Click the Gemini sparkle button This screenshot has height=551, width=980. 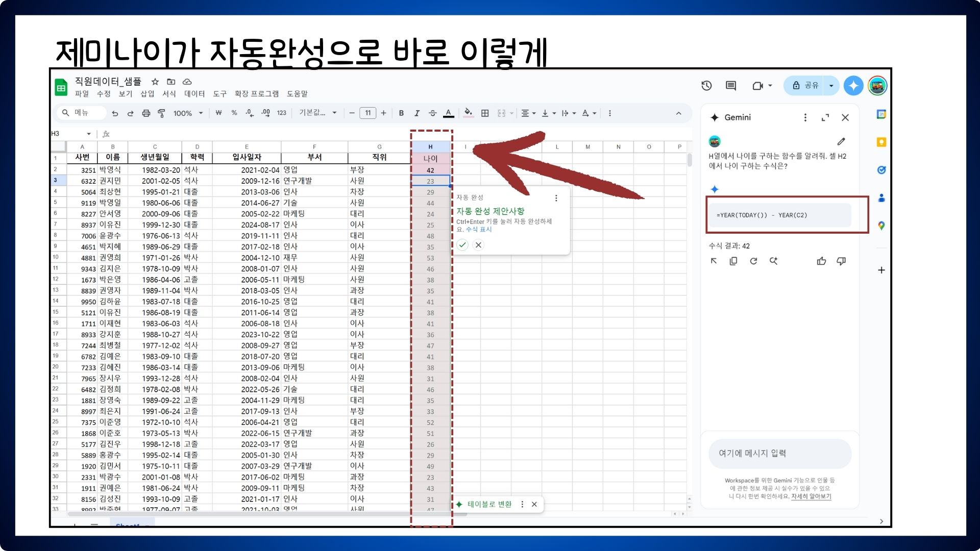(853, 86)
